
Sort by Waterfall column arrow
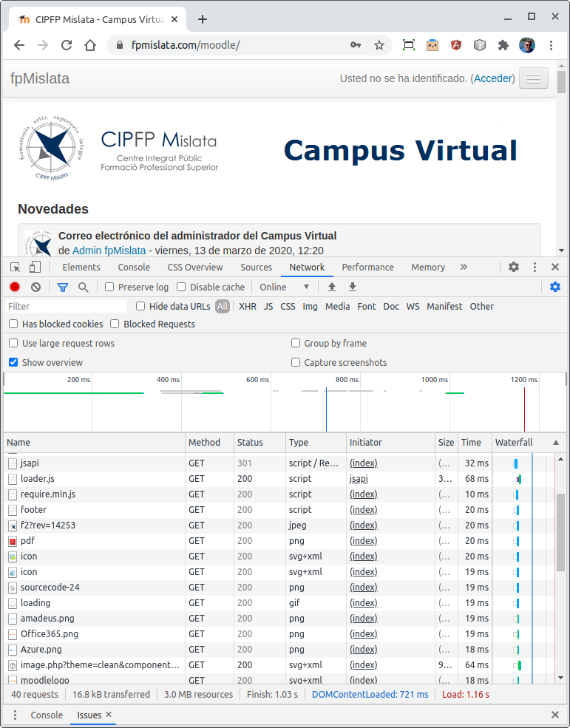[x=556, y=443]
